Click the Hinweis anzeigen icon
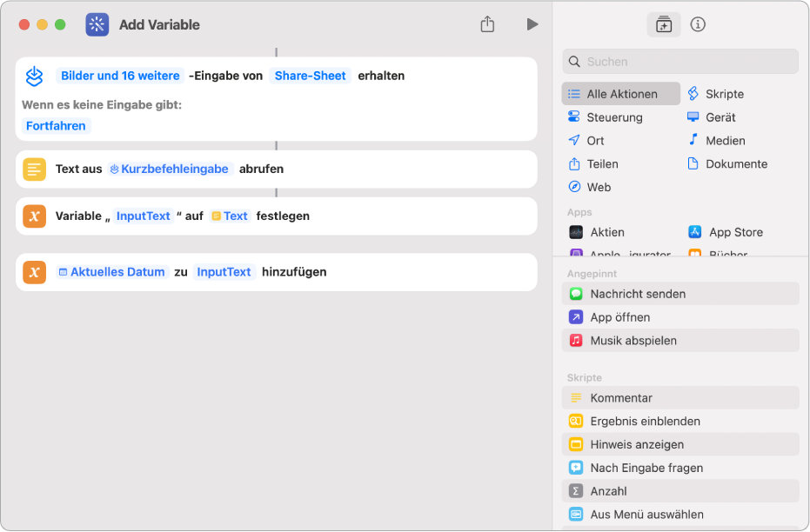 point(575,444)
